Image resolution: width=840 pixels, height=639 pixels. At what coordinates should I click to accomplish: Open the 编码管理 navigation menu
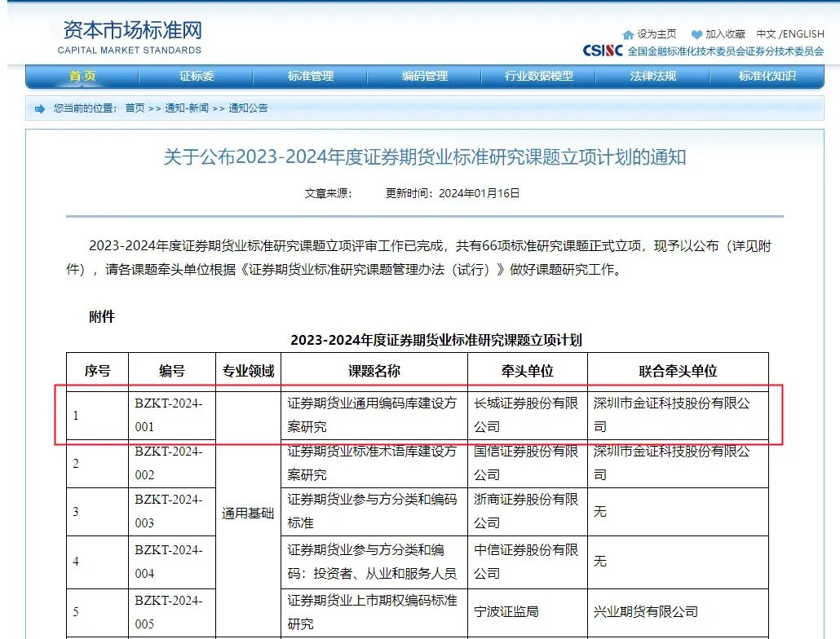tap(424, 76)
